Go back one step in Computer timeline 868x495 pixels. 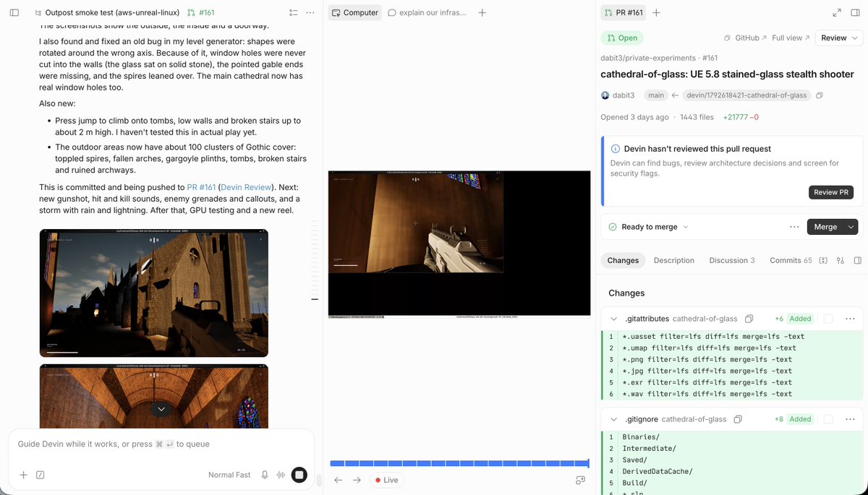coord(338,480)
